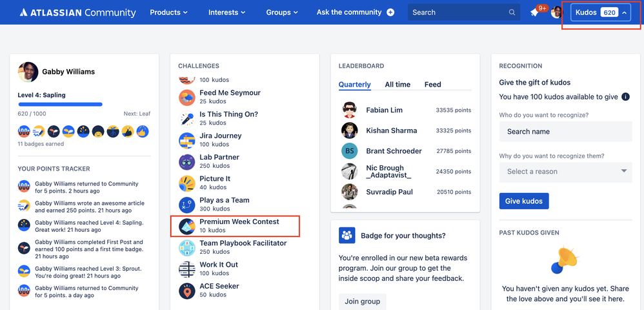
Task: Click the 11 badges earned text
Action: click(41, 144)
